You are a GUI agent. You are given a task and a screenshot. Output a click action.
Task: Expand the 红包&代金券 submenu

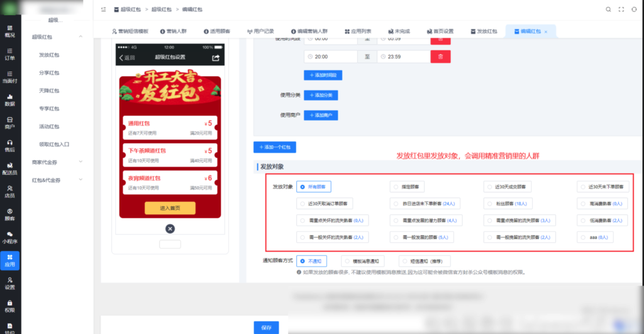pyautogui.click(x=57, y=180)
